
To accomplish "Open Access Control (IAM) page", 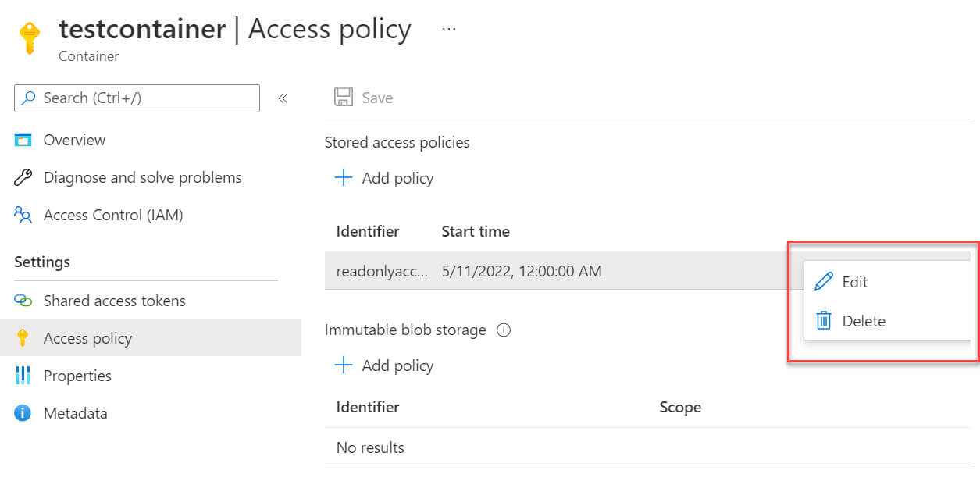I will point(112,216).
